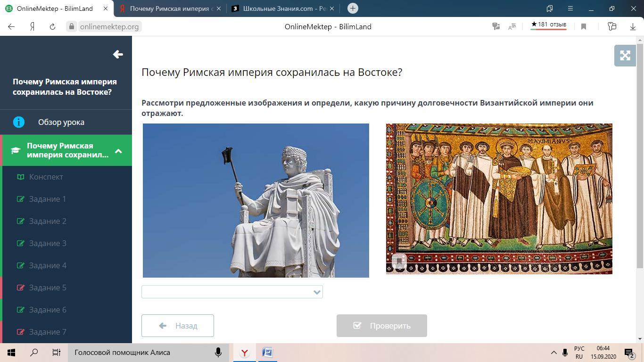Image resolution: width=644 pixels, height=362 pixels.
Task: Open the answer dropdown list
Action: pos(232,292)
